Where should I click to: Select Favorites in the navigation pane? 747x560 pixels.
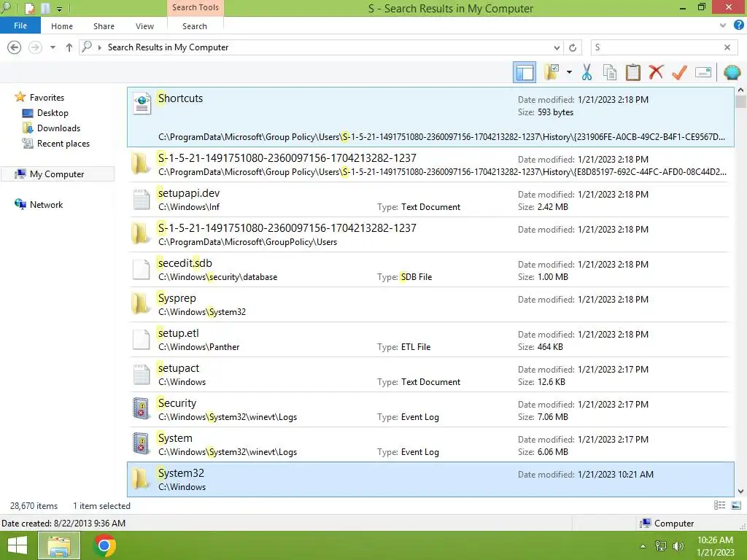click(x=47, y=97)
